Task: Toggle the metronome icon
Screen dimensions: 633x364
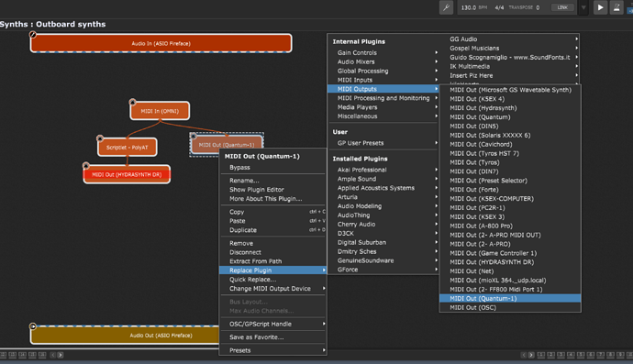Action: [616, 7]
